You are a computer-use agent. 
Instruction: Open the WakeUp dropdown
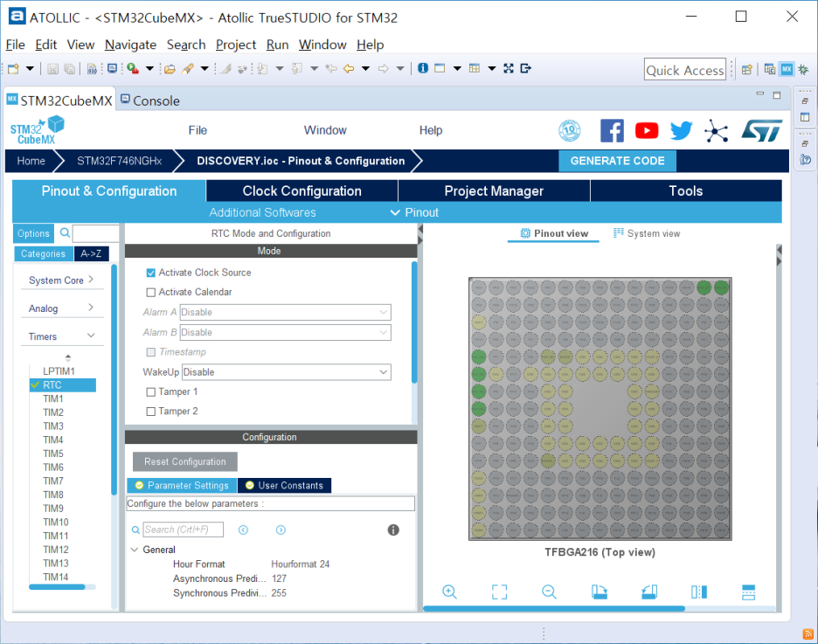tap(287, 372)
